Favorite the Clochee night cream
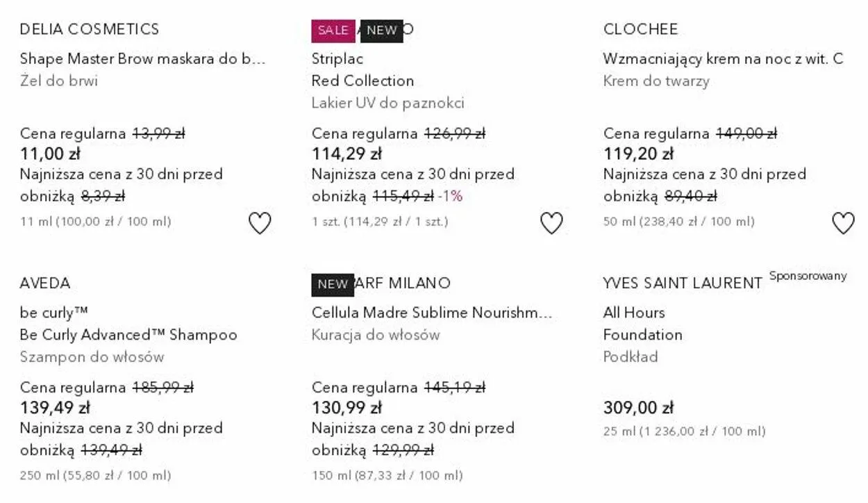868x503 pixels. (843, 223)
